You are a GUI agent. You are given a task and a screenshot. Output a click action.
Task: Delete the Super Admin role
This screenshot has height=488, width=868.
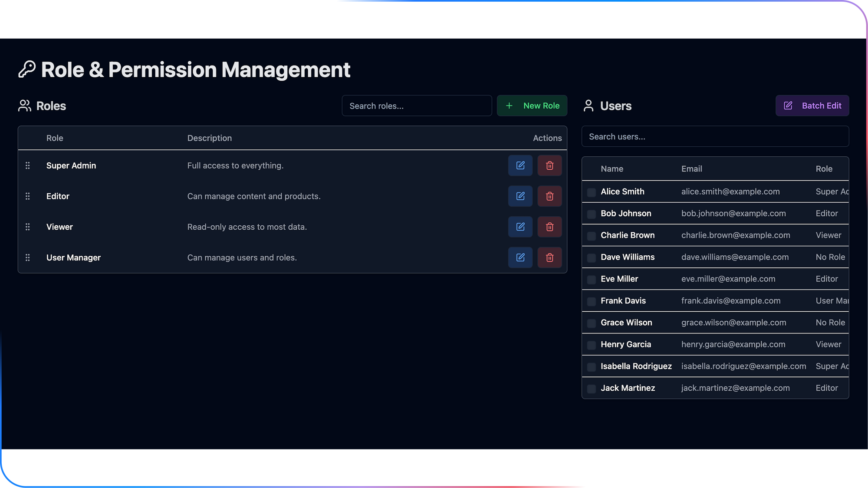tap(549, 165)
